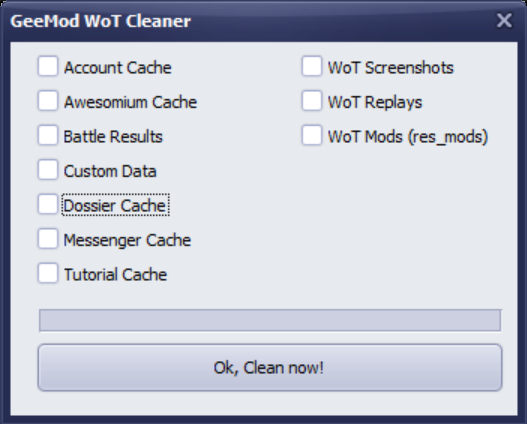Click the Messenger Cache label text
Image resolution: width=527 pixels, height=424 pixels.
[x=127, y=241]
